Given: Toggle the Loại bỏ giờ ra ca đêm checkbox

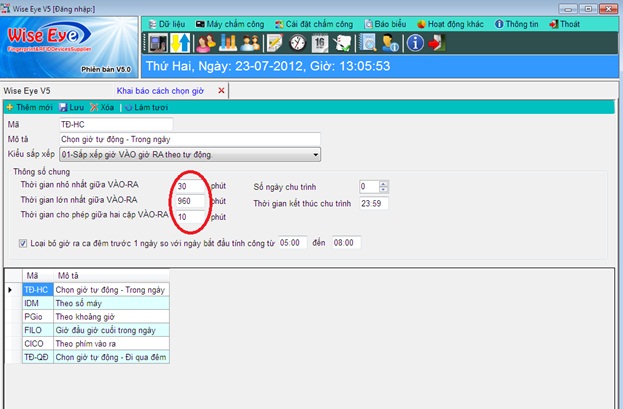Looking at the screenshot, I should [x=23, y=243].
